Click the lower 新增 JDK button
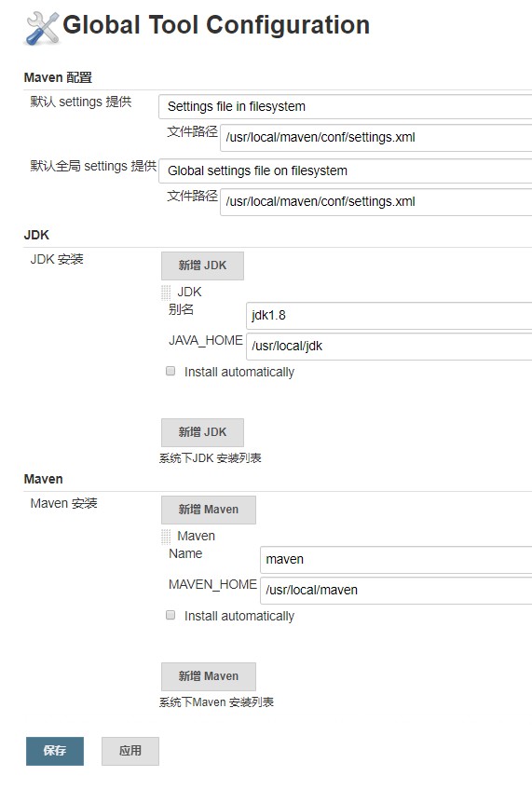This screenshot has height=790, width=532. click(202, 432)
